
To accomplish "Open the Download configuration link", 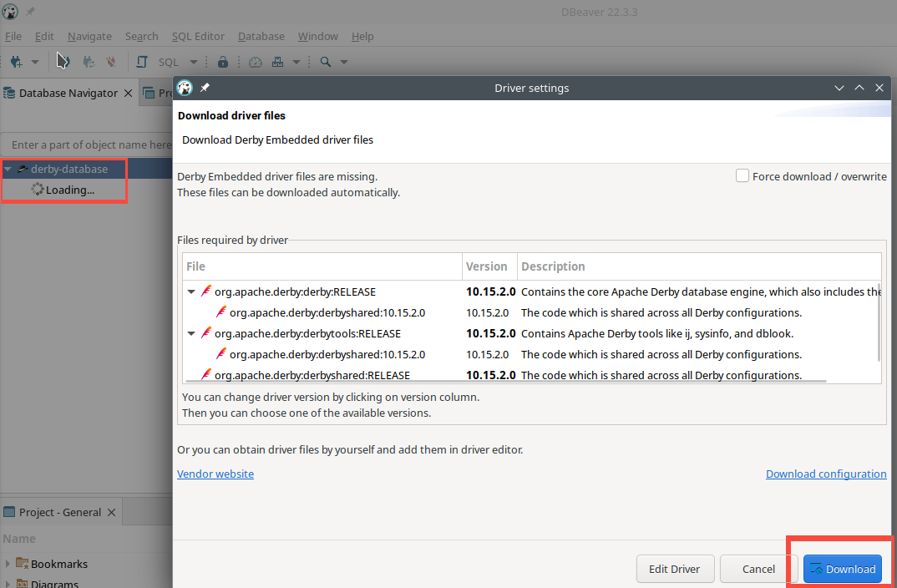I will click(826, 474).
